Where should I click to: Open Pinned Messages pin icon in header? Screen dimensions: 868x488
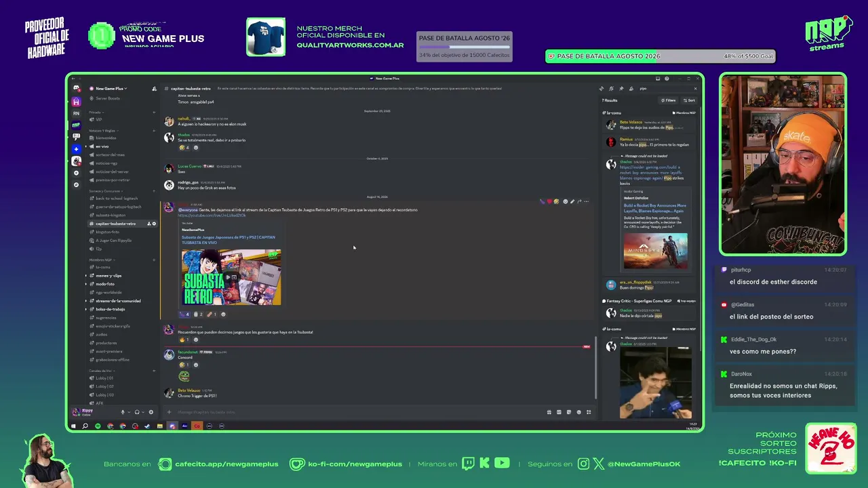621,89
